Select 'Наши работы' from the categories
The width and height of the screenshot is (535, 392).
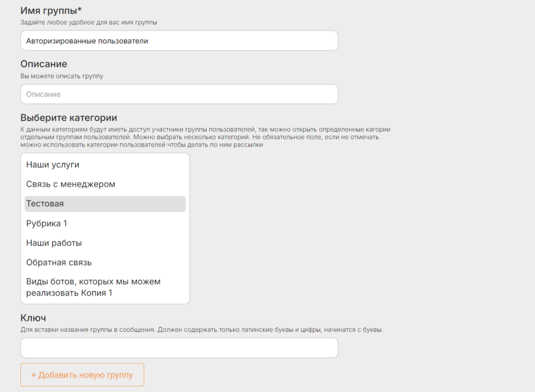(105, 243)
